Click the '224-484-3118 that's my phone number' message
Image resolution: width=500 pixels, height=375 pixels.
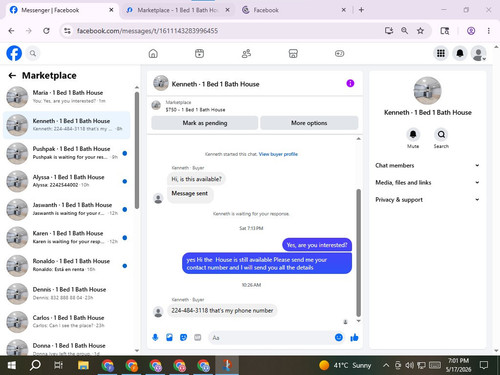[222, 311]
